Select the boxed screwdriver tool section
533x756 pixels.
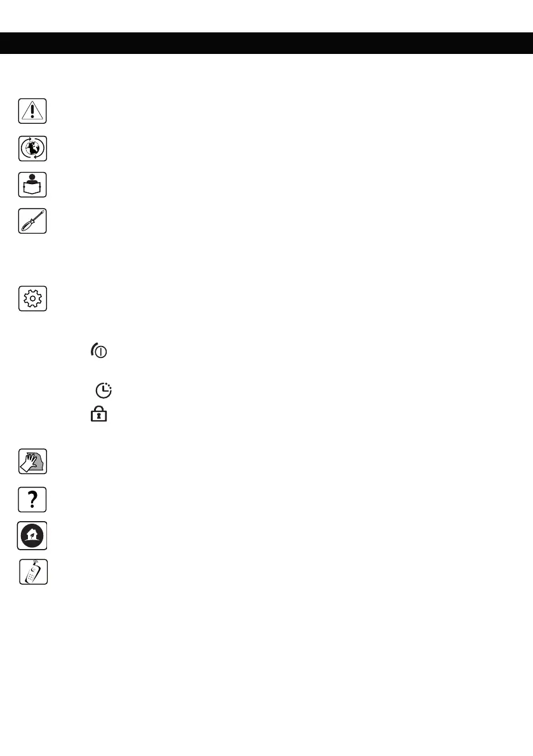32,222
